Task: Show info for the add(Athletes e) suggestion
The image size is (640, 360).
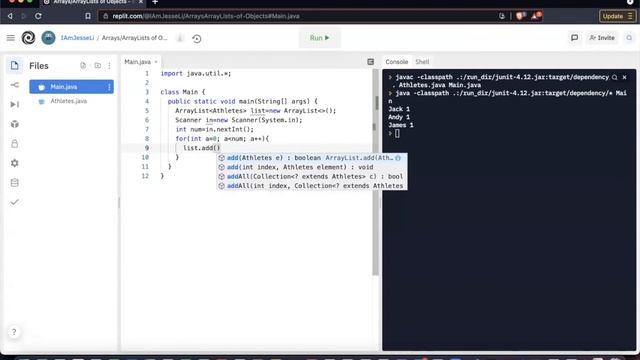Action: click(x=398, y=158)
